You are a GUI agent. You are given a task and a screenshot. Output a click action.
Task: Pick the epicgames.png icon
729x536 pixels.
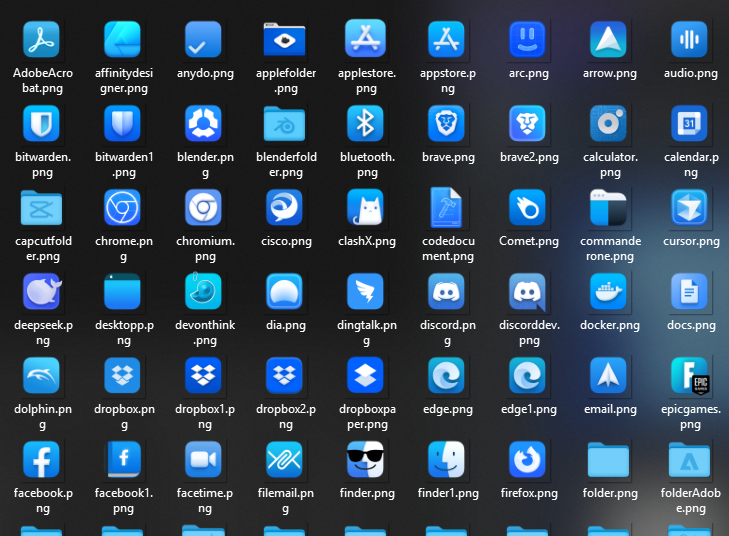click(690, 376)
